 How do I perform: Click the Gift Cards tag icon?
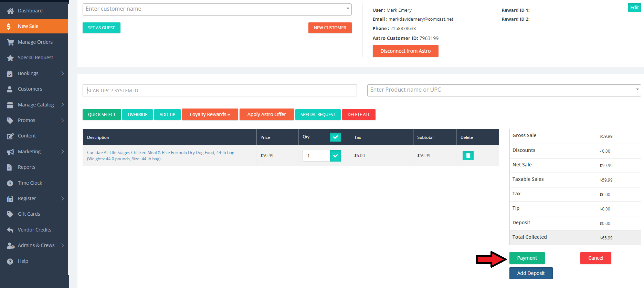click(10, 214)
